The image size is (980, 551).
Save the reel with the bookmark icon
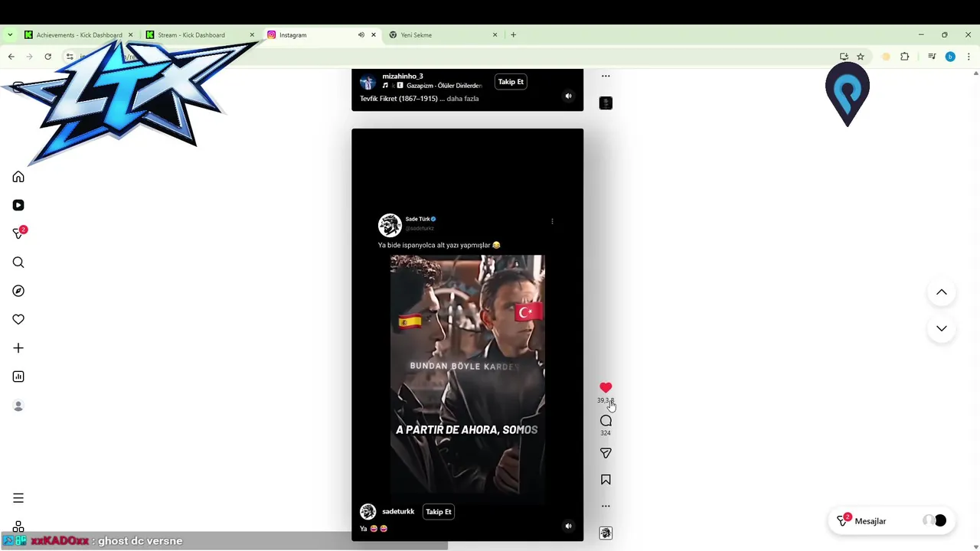tap(606, 480)
